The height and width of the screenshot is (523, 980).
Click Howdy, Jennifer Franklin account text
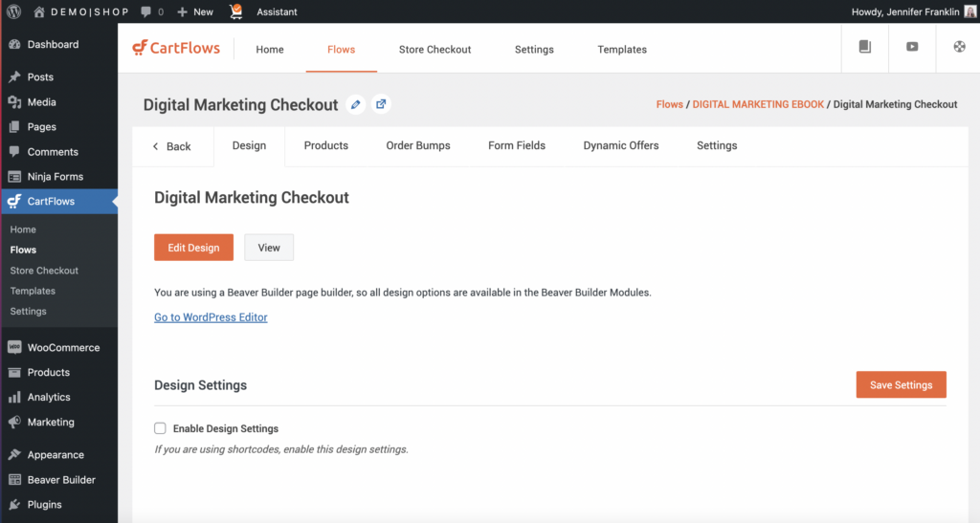click(905, 11)
